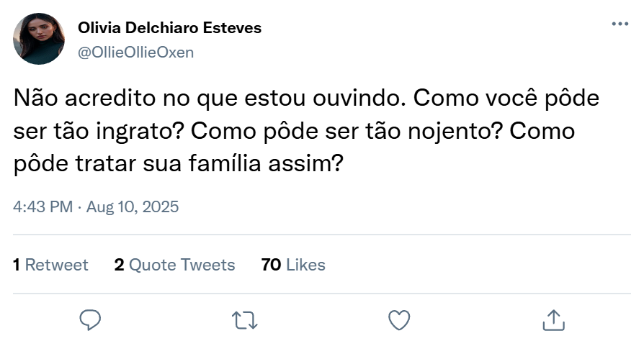Viewport: 644px width, 359px height.
Task: Like the tweet with the heart icon
Action: pos(399,319)
